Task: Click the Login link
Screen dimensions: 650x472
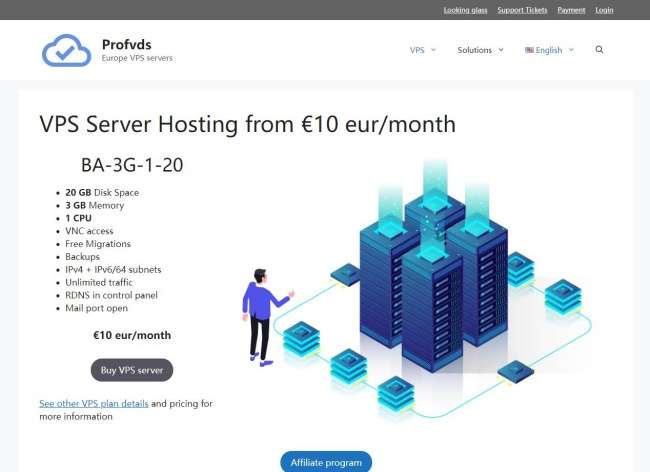Action: click(604, 10)
